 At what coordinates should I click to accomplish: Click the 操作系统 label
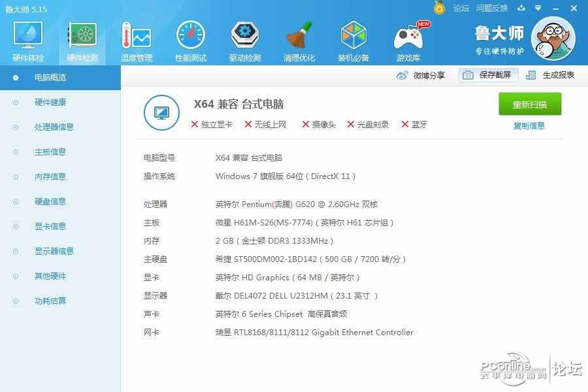pyautogui.click(x=159, y=176)
